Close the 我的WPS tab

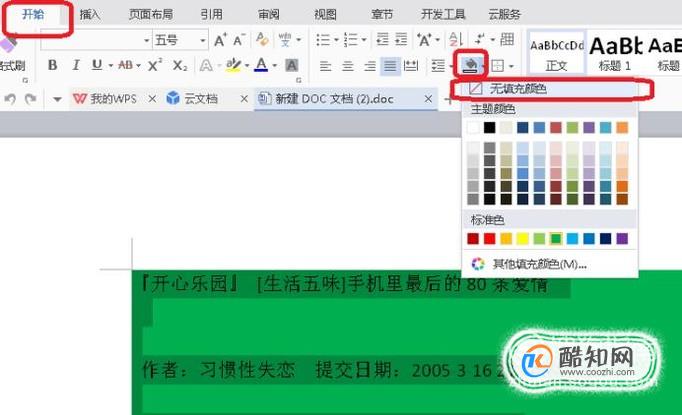click(152, 99)
